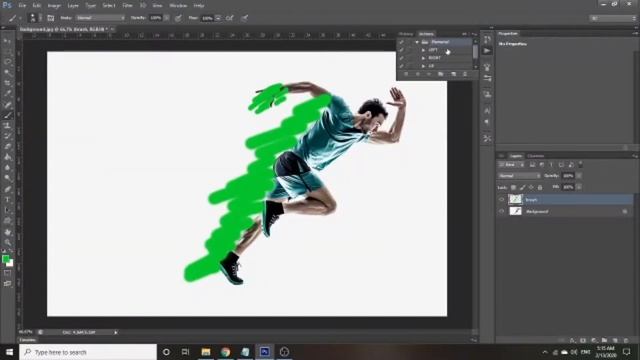Turn layer filtering on or off

point(581,164)
